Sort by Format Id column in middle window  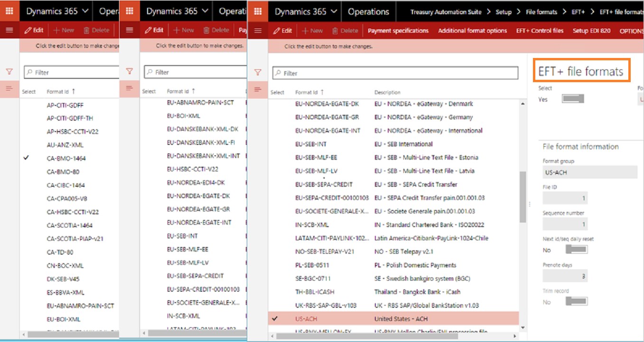181,91
